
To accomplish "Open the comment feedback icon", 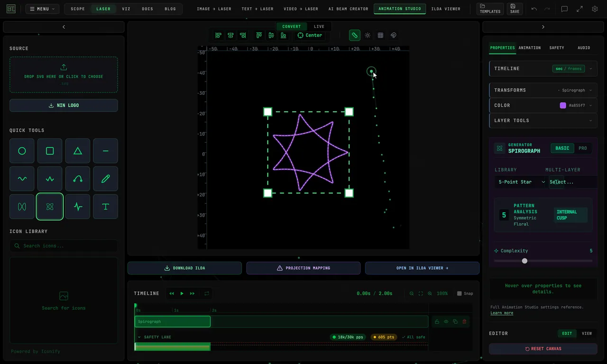I will tap(564, 9).
